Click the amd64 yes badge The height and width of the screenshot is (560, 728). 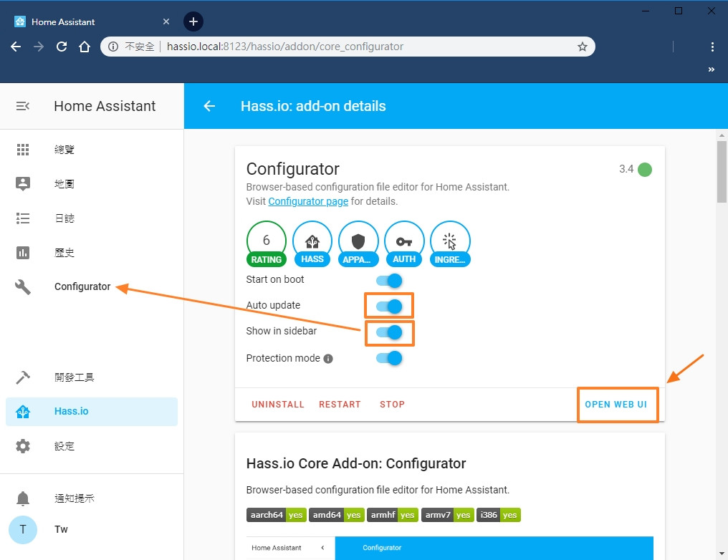coord(336,515)
